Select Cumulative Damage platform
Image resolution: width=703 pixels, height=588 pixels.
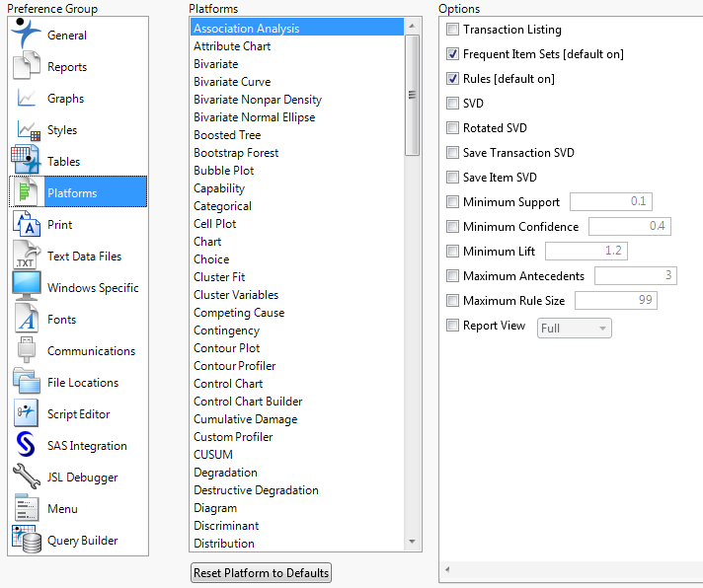click(297, 419)
